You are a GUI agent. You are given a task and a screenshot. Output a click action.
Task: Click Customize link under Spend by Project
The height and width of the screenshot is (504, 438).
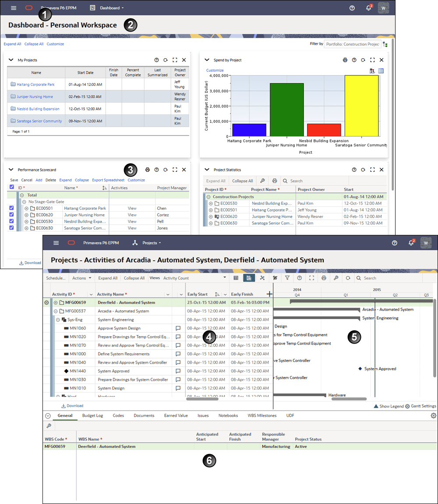click(215, 70)
